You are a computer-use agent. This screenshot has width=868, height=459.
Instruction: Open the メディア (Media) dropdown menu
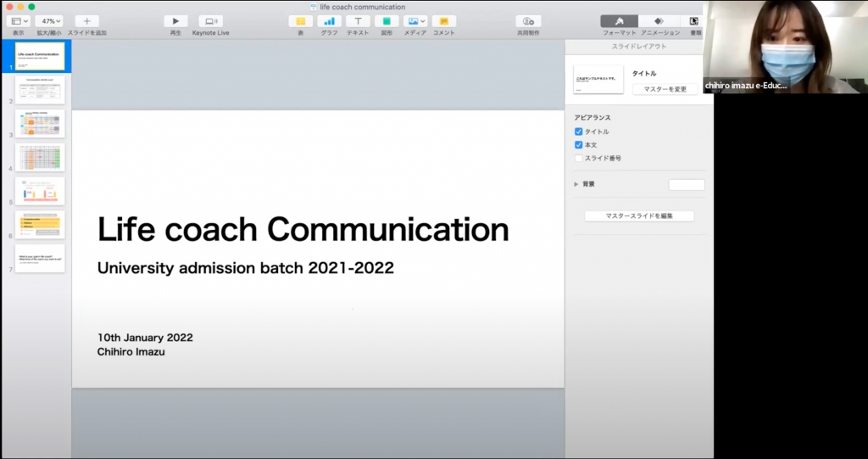[415, 21]
